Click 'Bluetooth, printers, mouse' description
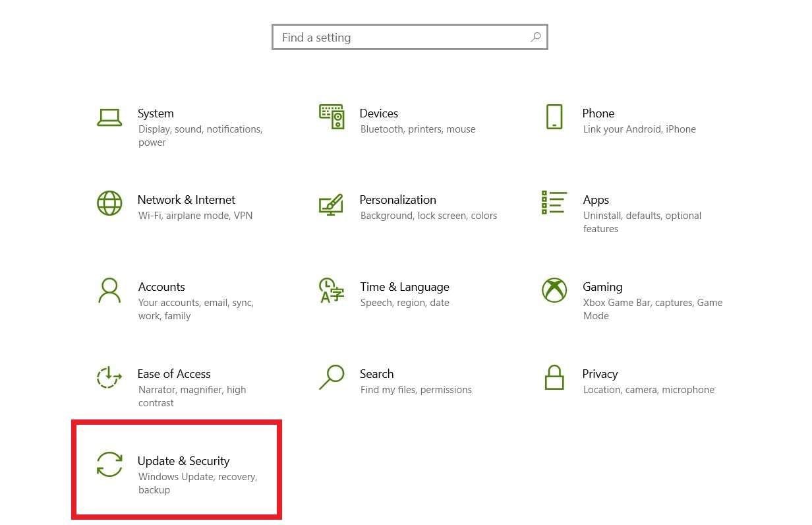The width and height of the screenshot is (812, 525). (418, 129)
